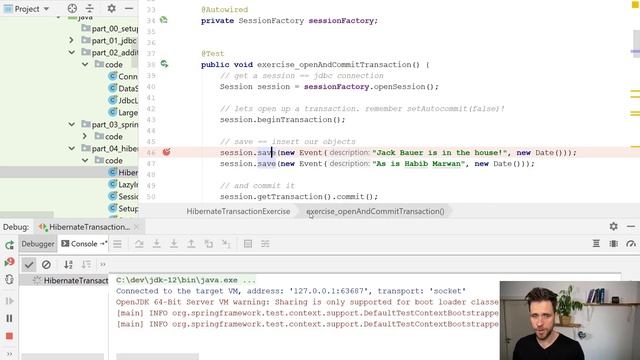Screen dimensions: 640x360
Task: Click the collapse all icon in Project panel
Action: coord(90,9)
